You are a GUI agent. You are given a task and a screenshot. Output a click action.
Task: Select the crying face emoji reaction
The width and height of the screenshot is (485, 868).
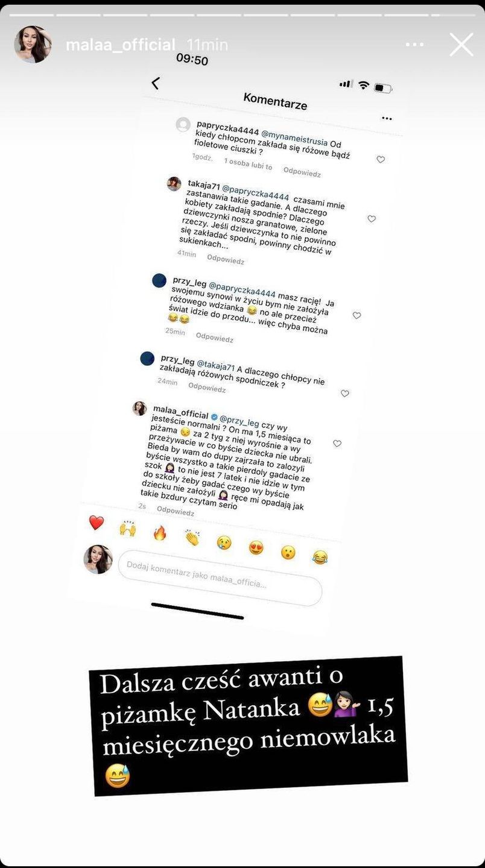click(x=224, y=542)
